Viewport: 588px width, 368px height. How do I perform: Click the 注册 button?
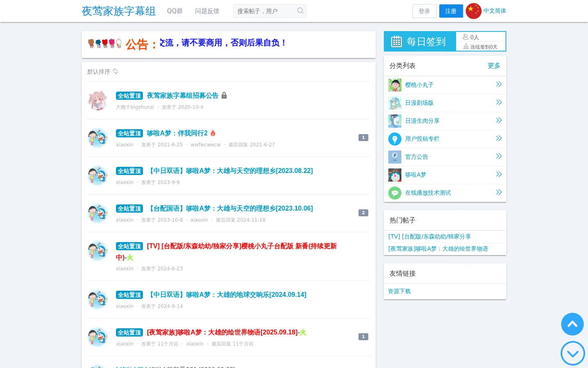pyautogui.click(x=451, y=11)
